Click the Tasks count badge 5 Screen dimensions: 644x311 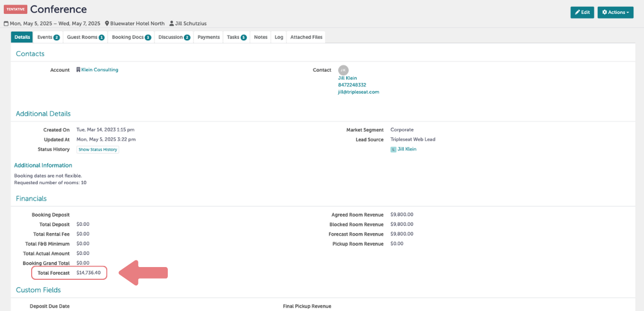coord(243,37)
